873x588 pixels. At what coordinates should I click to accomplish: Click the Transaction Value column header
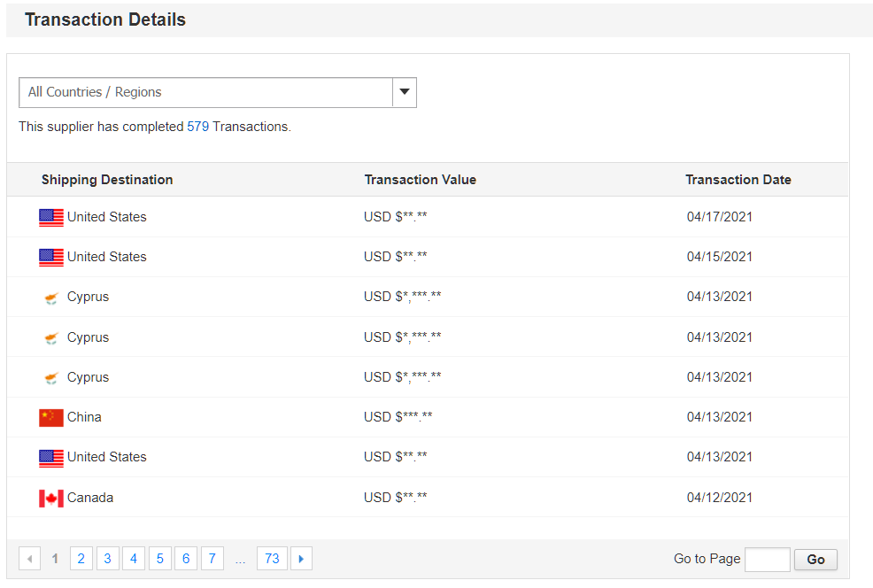tap(420, 179)
